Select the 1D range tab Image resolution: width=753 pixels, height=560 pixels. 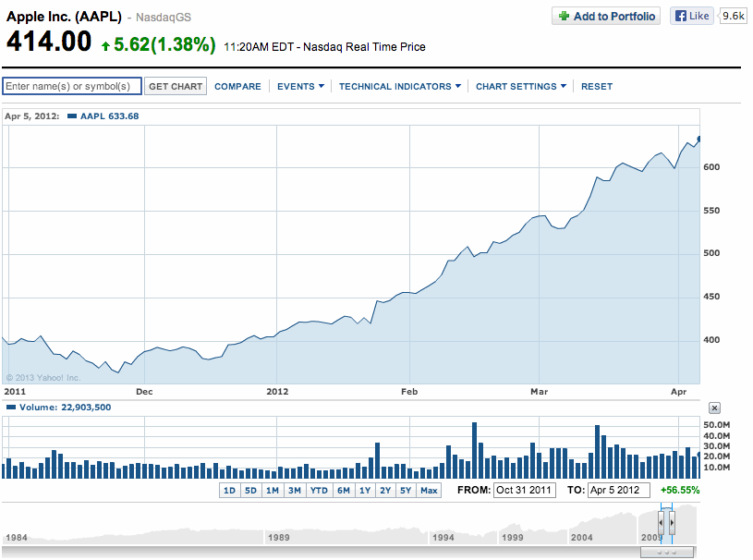click(x=229, y=491)
